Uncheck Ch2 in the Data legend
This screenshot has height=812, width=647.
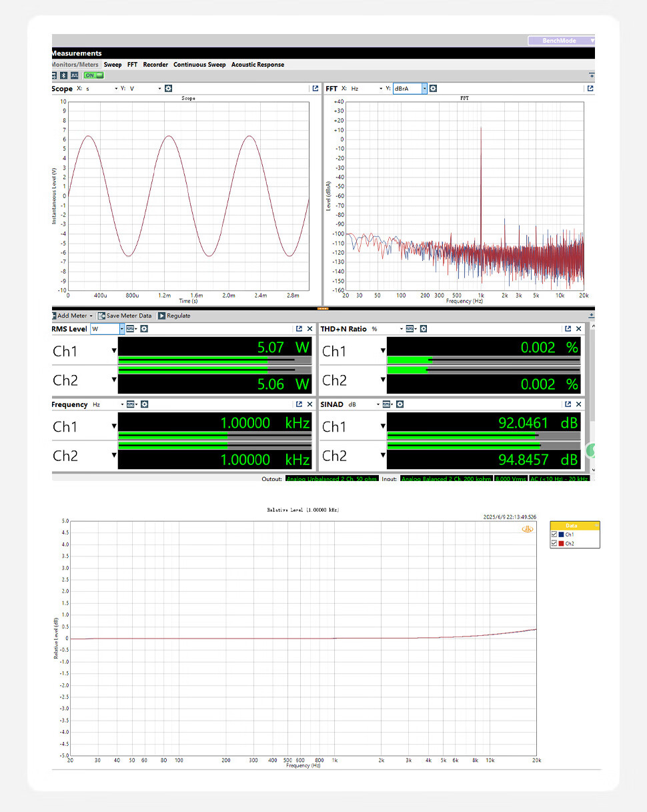[x=554, y=544]
